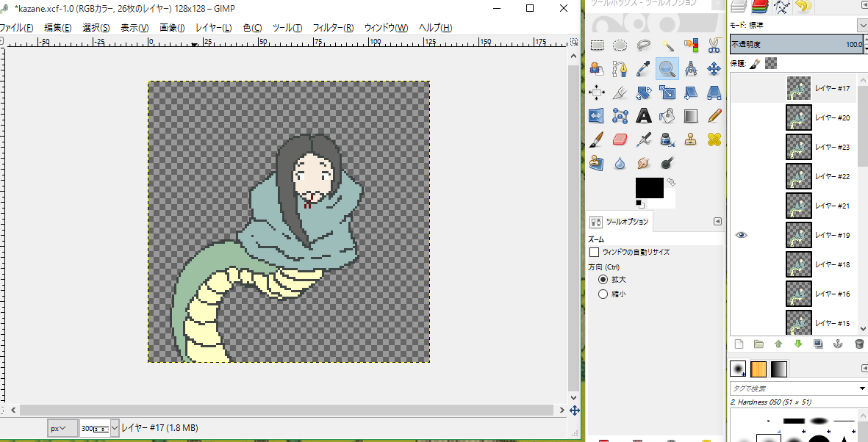
Task: Select the Bucket Fill tool
Action: point(667,116)
